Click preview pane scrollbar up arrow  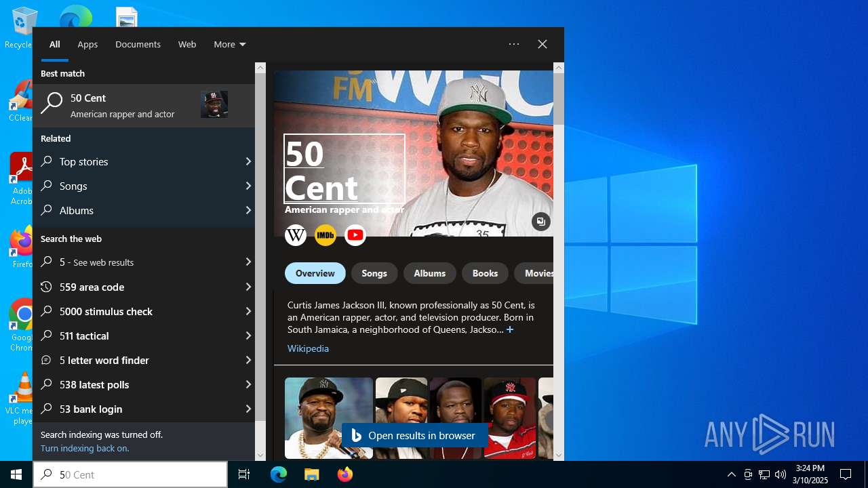click(559, 68)
